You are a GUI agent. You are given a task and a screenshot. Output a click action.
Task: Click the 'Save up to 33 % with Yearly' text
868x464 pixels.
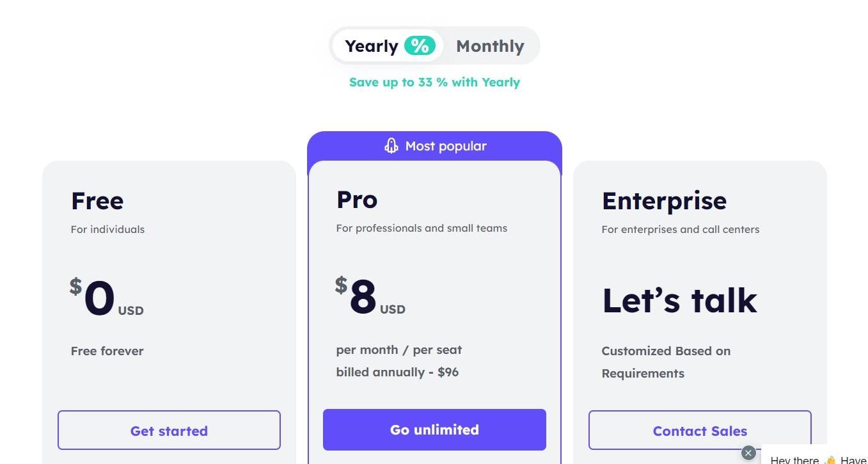434,82
